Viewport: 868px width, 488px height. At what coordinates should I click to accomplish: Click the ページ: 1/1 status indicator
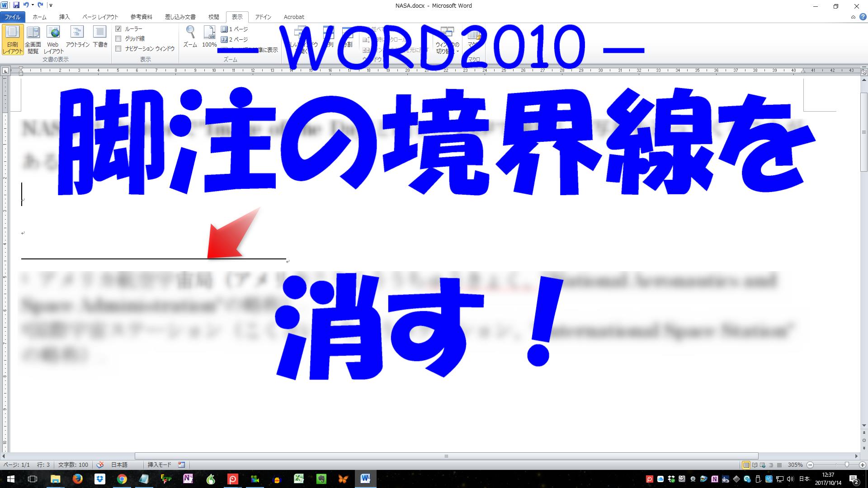click(x=17, y=465)
